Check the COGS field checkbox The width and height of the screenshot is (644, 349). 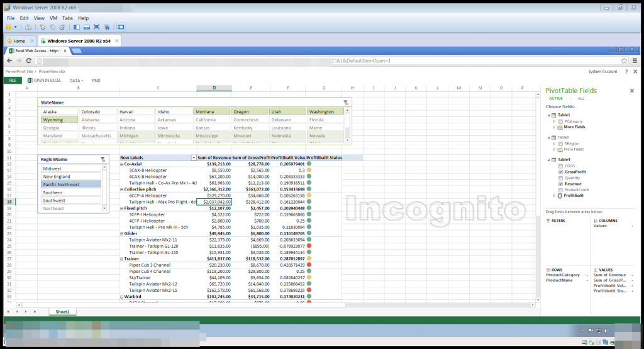click(560, 166)
